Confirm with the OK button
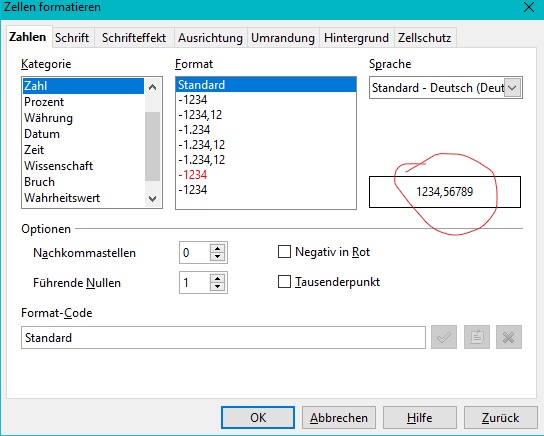The height and width of the screenshot is (436, 544). click(258, 418)
